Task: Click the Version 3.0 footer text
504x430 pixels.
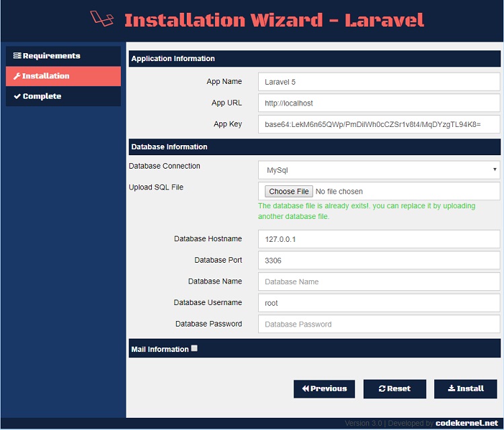Action: click(363, 423)
